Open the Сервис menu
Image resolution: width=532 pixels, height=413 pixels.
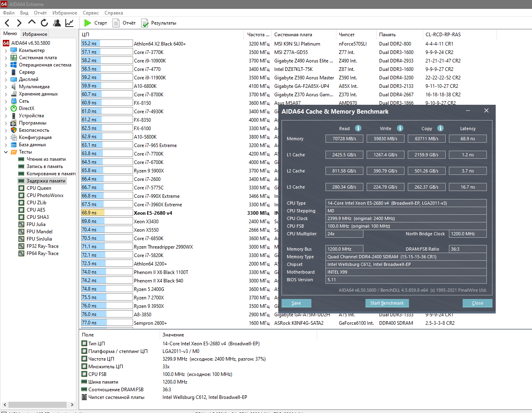tap(91, 13)
